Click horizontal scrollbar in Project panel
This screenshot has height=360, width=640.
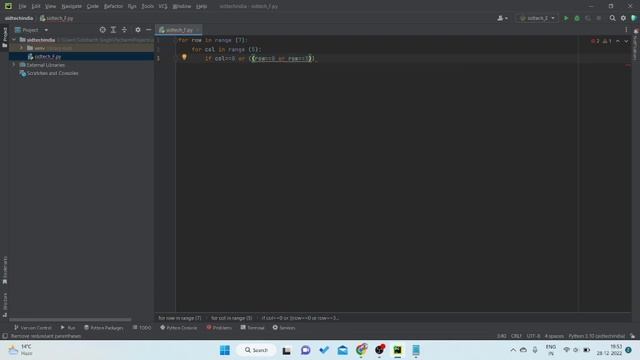70,320
